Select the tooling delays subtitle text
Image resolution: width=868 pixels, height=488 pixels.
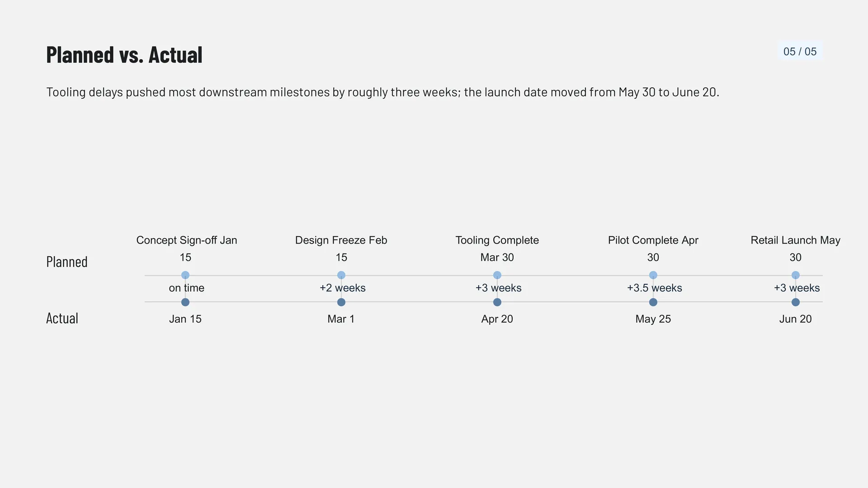382,92
